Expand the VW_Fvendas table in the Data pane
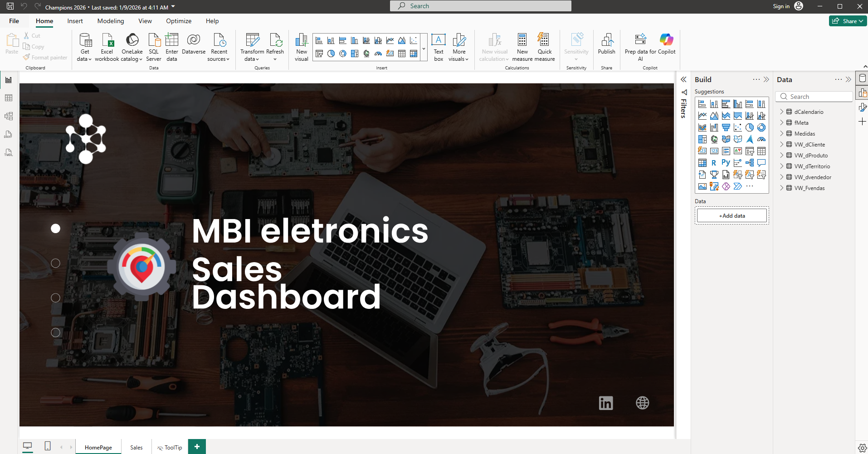The image size is (868, 454). [781, 188]
